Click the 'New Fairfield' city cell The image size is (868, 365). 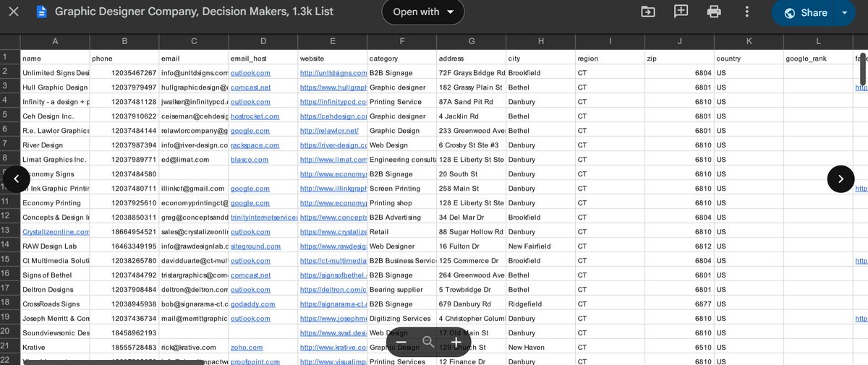540,246
